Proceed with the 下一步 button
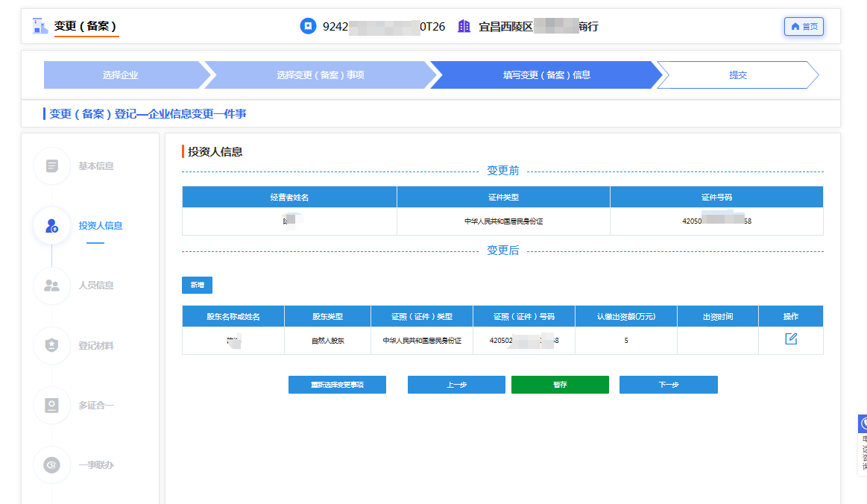Viewport: 867px width, 504px height. pos(668,385)
